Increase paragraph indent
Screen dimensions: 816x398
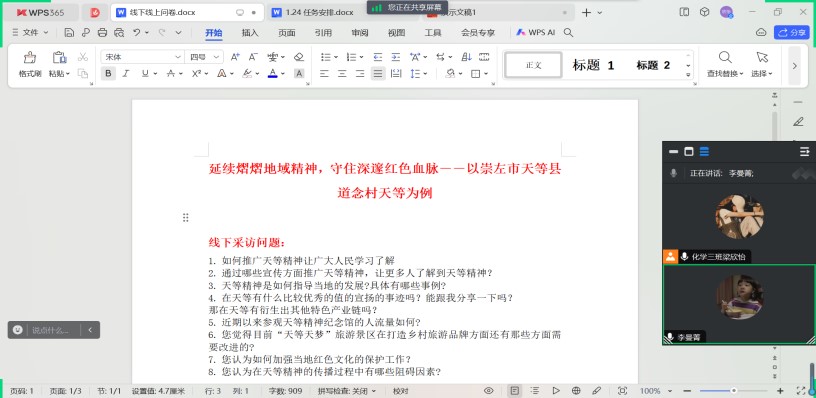396,57
